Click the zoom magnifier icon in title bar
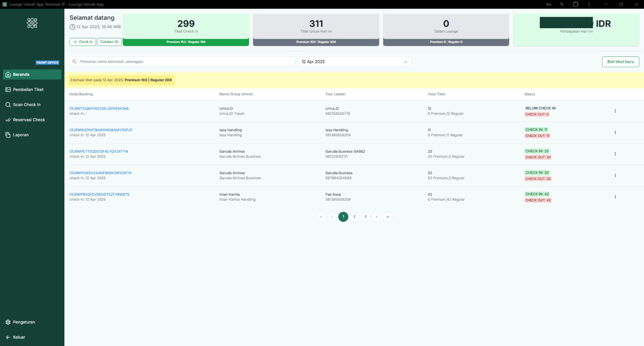The height and width of the screenshot is (346, 644). click(x=562, y=4)
